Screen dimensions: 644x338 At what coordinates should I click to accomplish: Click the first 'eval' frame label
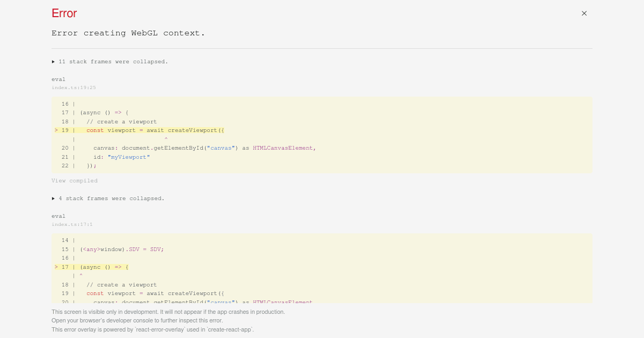tap(58, 79)
